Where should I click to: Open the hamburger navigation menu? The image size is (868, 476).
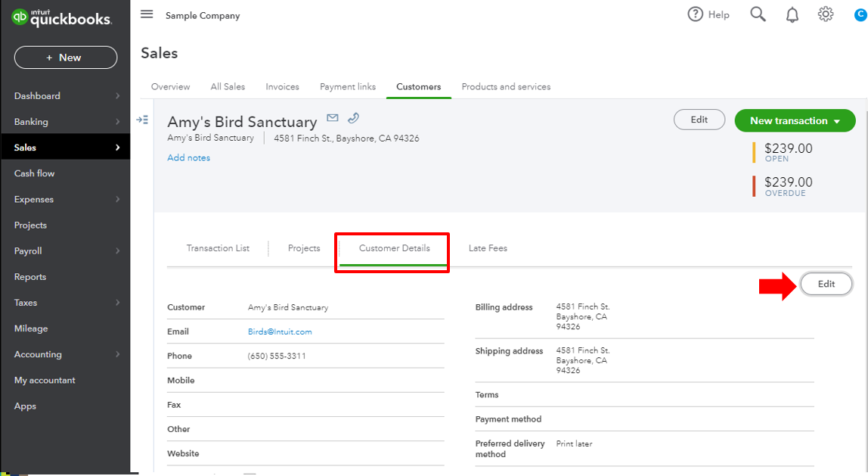click(147, 14)
